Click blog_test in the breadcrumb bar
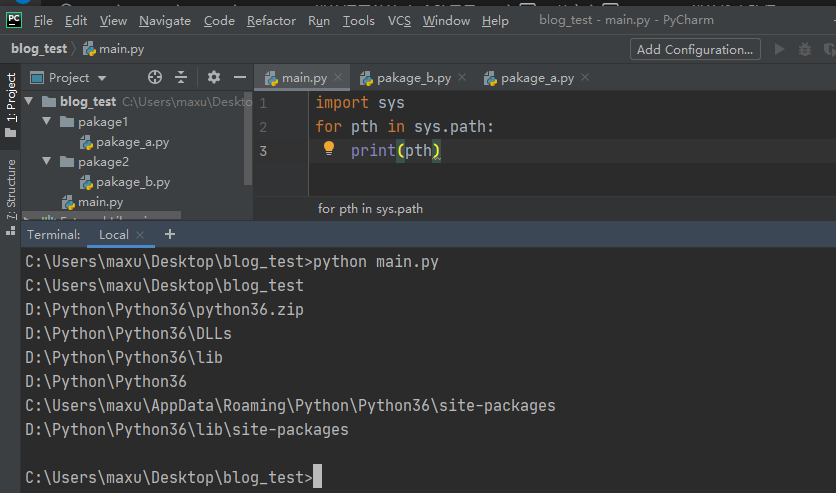This screenshot has width=836, height=493. (x=39, y=48)
